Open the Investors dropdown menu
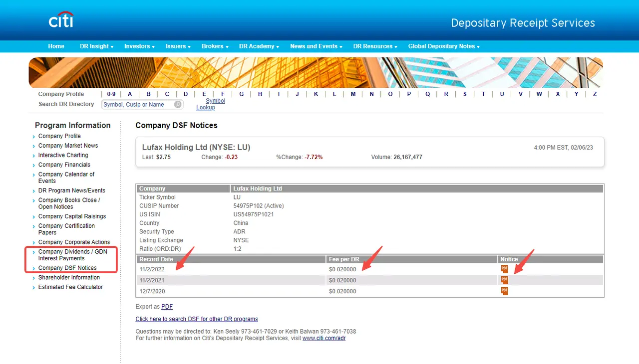This screenshot has height=364, width=639. coord(139,46)
